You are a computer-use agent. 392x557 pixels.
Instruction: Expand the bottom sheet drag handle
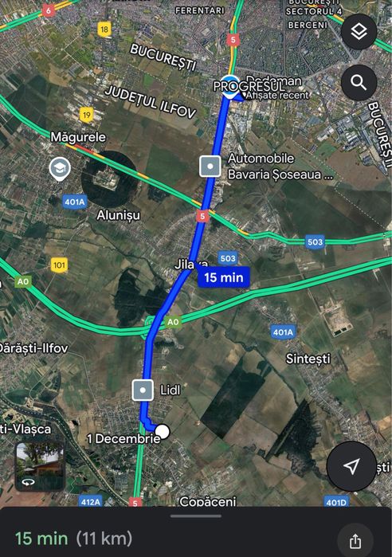point(196,516)
